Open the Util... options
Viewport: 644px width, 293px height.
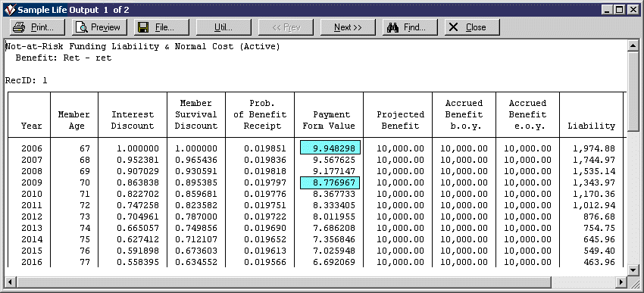click(x=224, y=27)
